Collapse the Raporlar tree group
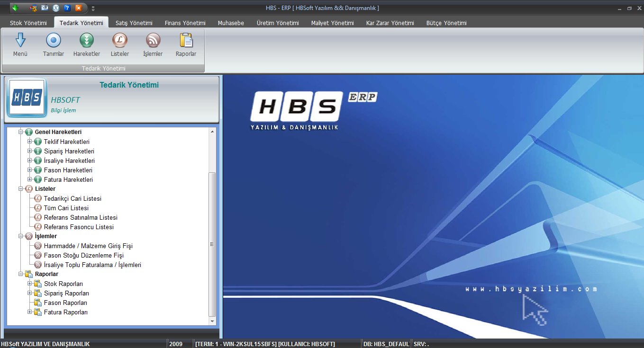The width and height of the screenshot is (644, 348). (x=20, y=274)
